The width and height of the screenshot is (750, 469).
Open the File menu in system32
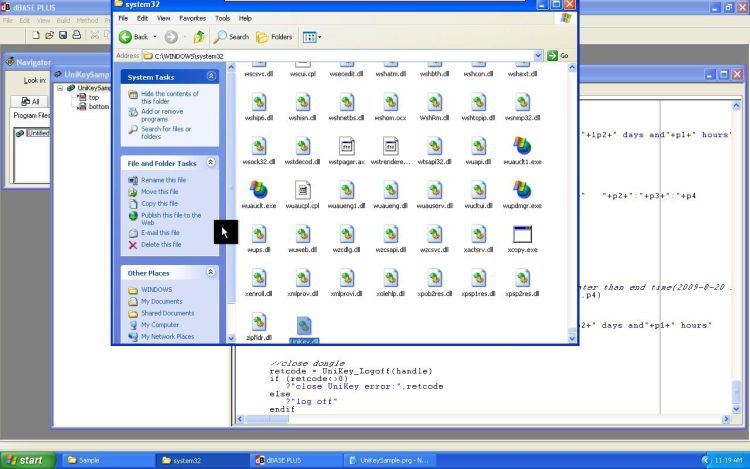(123, 18)
